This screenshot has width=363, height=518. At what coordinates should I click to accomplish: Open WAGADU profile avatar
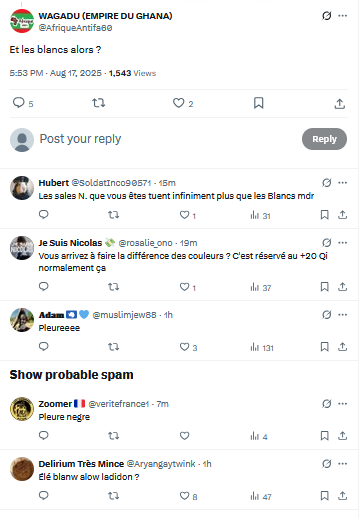[22, 21]
